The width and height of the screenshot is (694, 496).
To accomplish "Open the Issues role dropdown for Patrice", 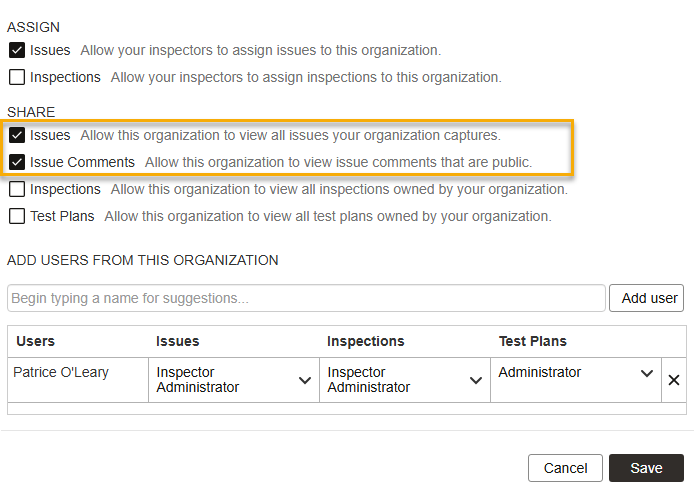I will point(233,380).
